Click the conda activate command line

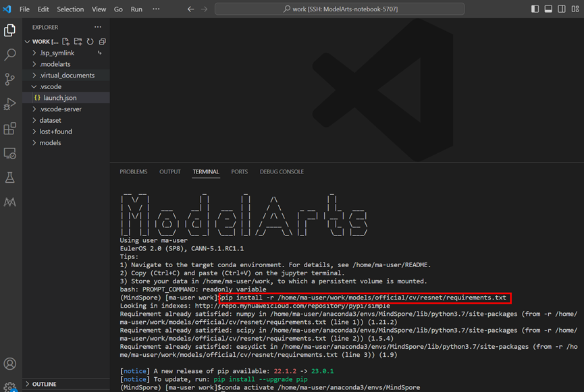click(320, 387)
